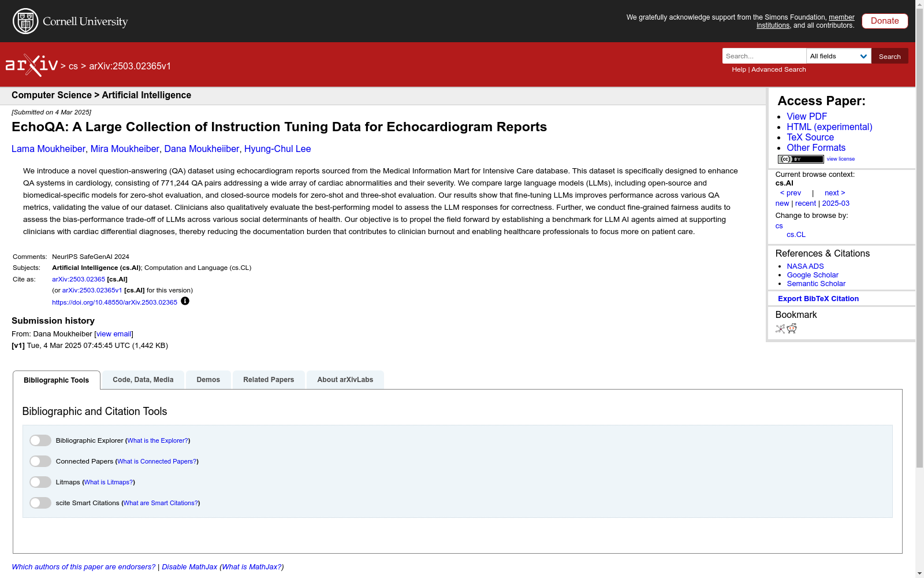Click cs breadcrumb in header
This screenshot has width=924, height=578.
tap(73, 66)
